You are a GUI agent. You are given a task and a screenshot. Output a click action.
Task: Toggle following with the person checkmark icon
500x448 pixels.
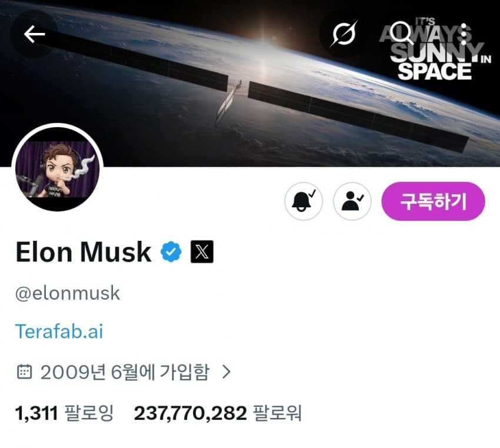coord(352,201)
